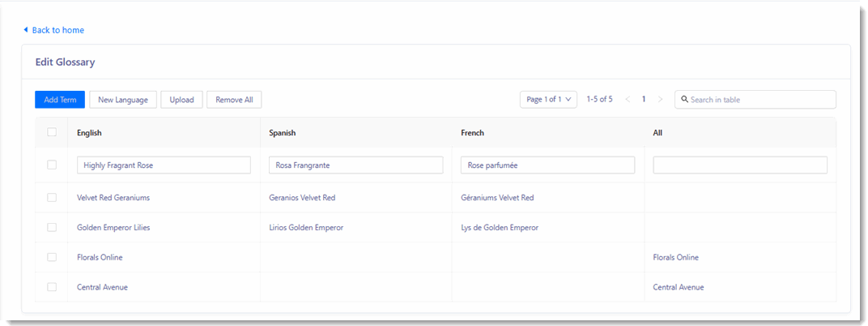Check the Central Avenue row checkbox
This screenshot has width=868, height=326.
point(52,286)
